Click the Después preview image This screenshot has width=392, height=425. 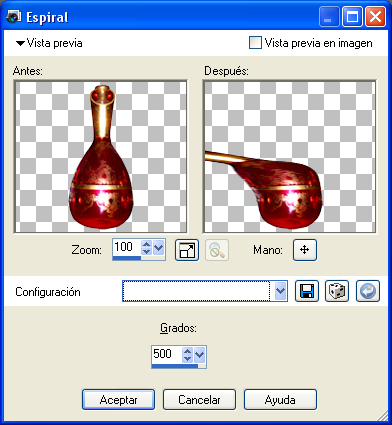click(x=290, y=157)
